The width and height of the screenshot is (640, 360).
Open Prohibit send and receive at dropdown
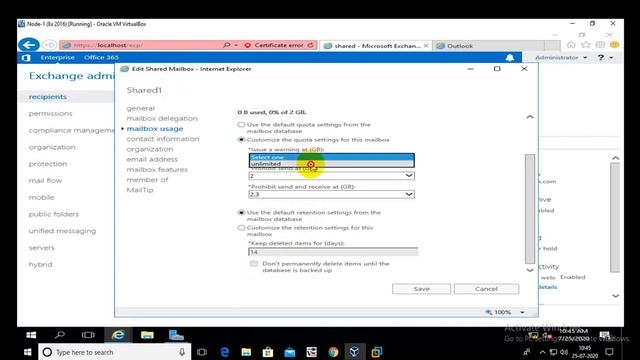coord(331,194)
